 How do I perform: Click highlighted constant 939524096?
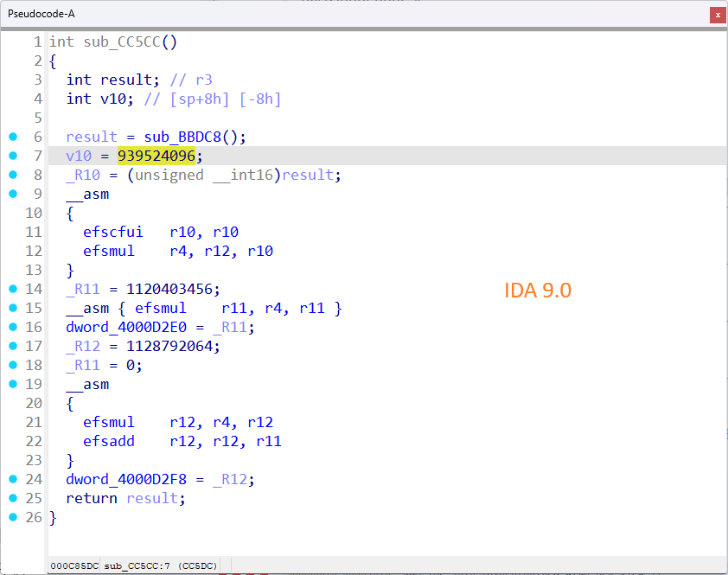(156, 156)
